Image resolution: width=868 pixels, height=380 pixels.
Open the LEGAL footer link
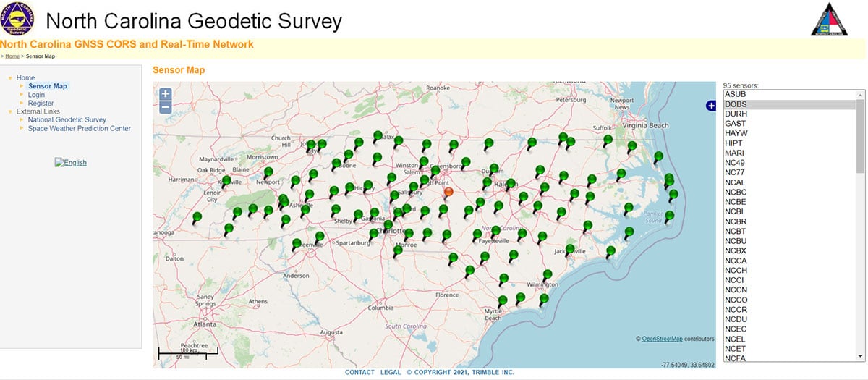point(390,372)
